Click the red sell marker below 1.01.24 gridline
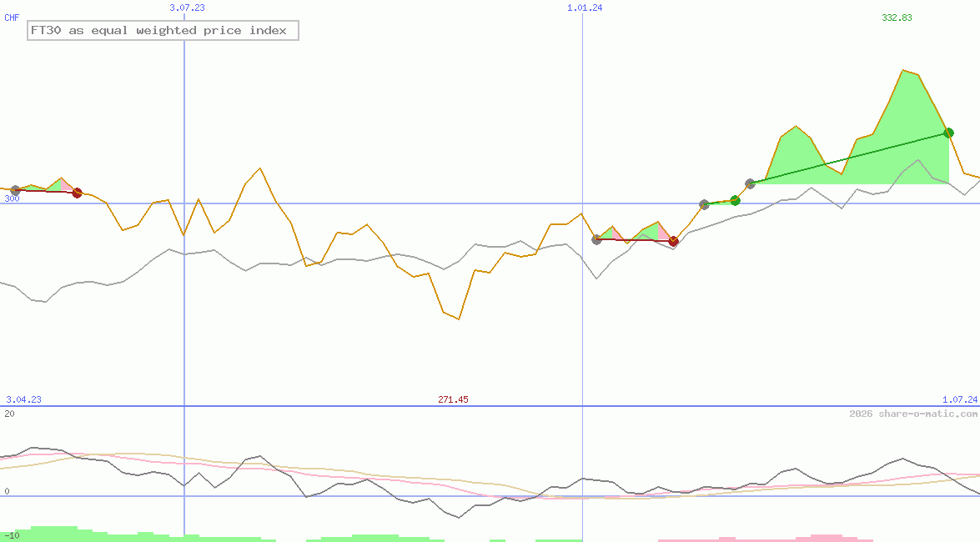This screenshot has width=980, height=542. click(673, 240)
